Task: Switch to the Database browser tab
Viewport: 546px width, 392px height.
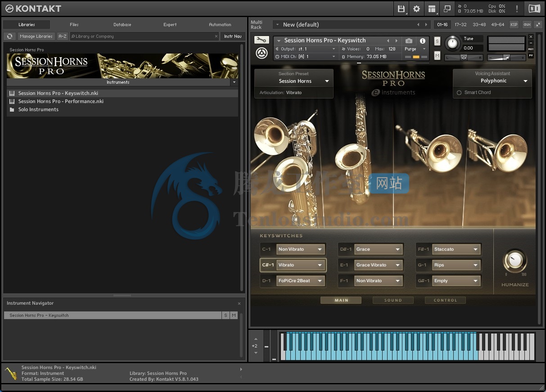Action: coord(122,25)
